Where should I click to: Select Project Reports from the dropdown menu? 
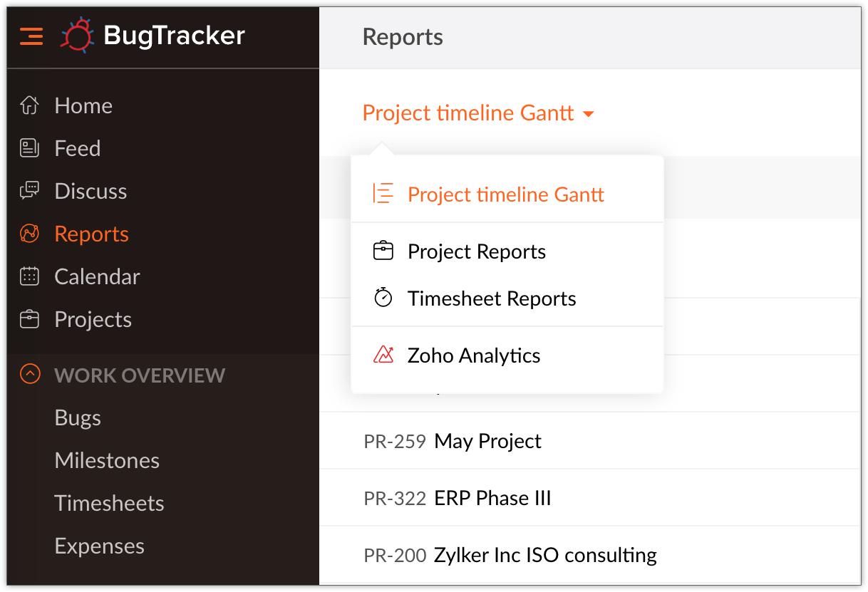[x=476, y=251]
